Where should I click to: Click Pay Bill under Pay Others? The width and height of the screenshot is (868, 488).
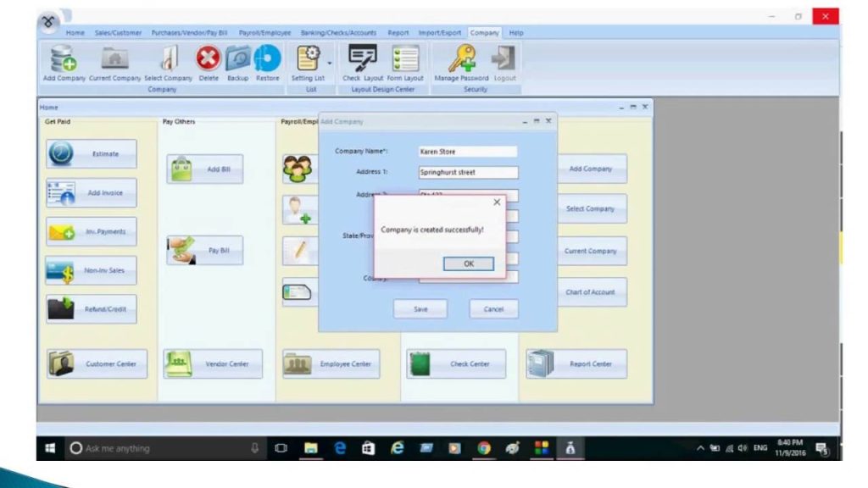(x=205, y=251)
